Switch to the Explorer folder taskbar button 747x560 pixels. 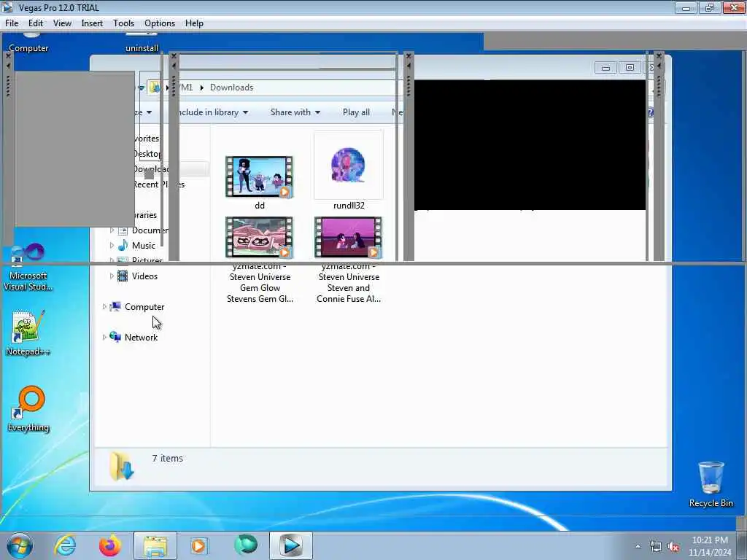tap(155, 545)
